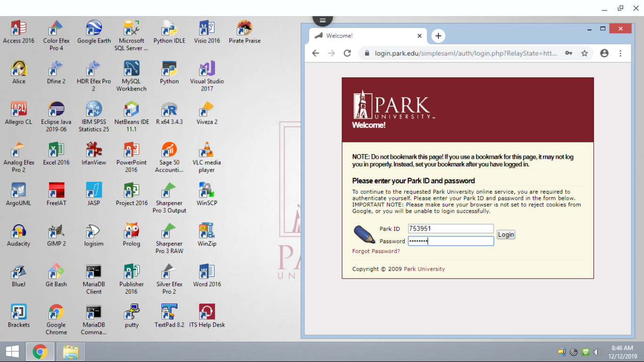Follow the Forgot Password? link
This screenshot has height=362, width=644.
(376, 251)
